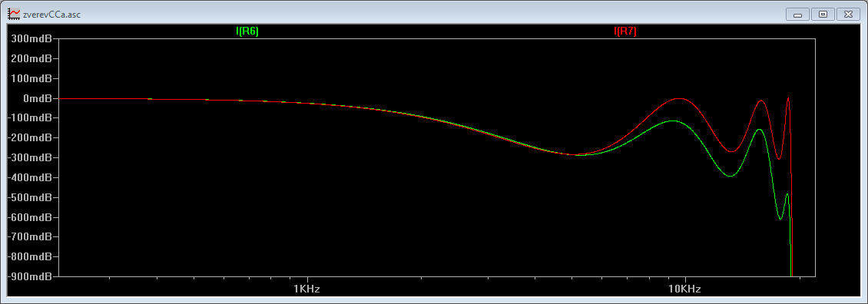Click the 200mdB axis label

coord(31,58)
